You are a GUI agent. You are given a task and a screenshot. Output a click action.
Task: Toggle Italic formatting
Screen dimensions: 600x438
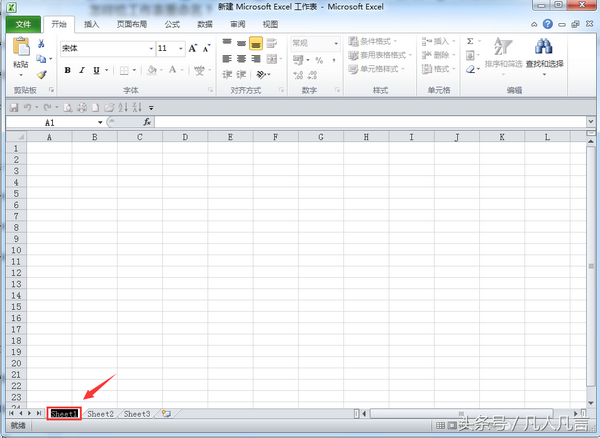click(82, 70)
